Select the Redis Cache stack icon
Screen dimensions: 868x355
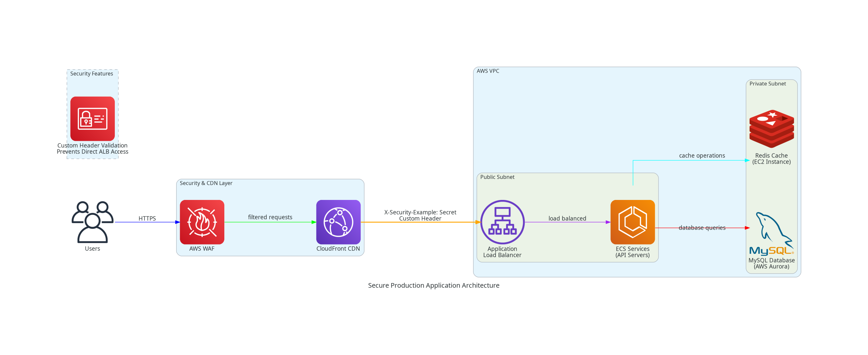pos(771,129)
